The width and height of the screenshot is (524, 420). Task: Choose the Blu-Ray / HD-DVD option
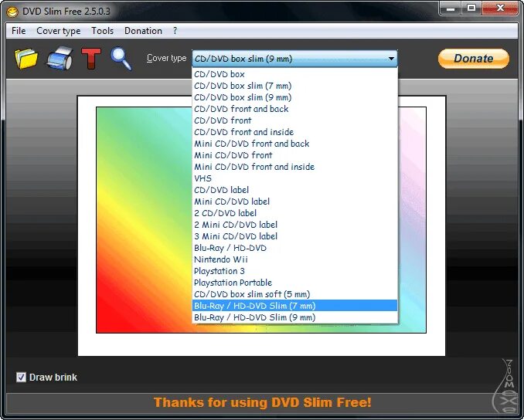294,248
